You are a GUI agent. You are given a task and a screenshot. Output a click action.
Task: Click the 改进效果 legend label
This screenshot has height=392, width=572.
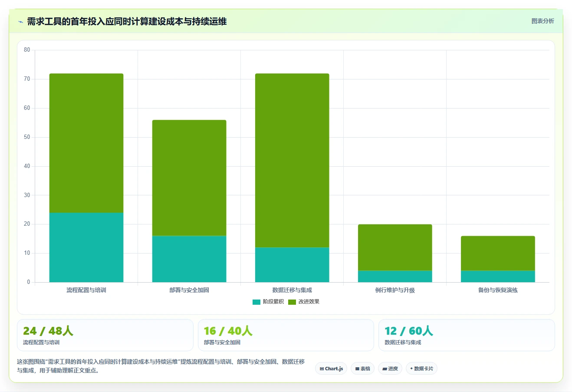(x=309, y=302)
